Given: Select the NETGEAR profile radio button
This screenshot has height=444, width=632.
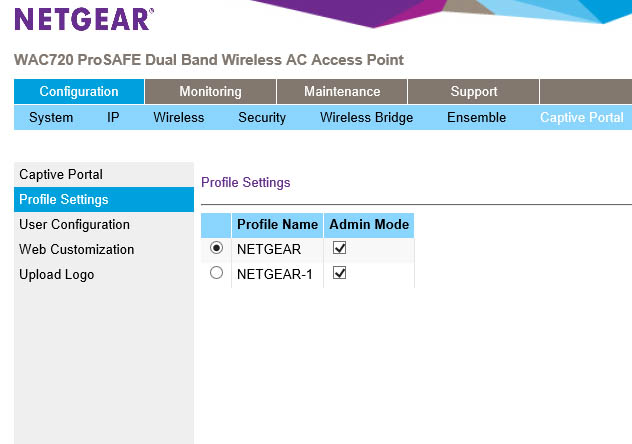Looking at the screenshot, I should 216,248.
